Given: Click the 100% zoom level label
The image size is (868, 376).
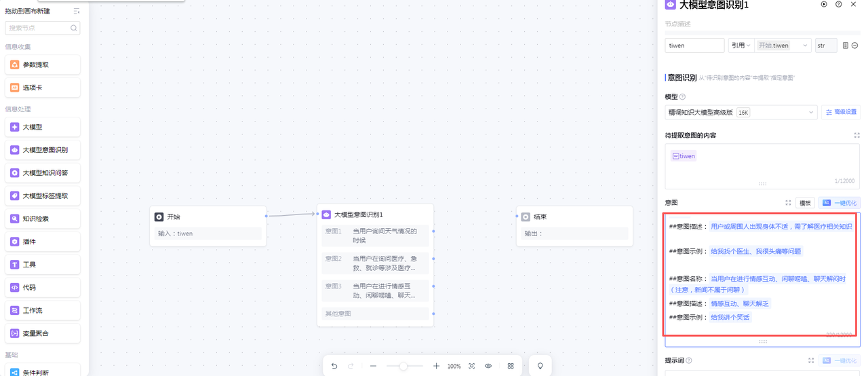Looking at the screenshot, I should pos(454,366).
